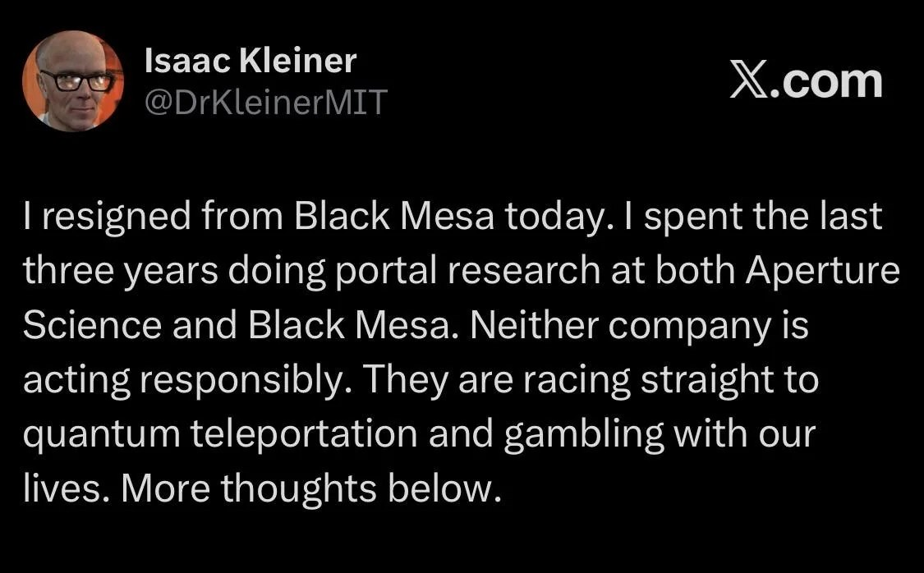The image size is (924, 573).
Task: Click the glasses on the avatar face
Action: click(x=76, y=81)
